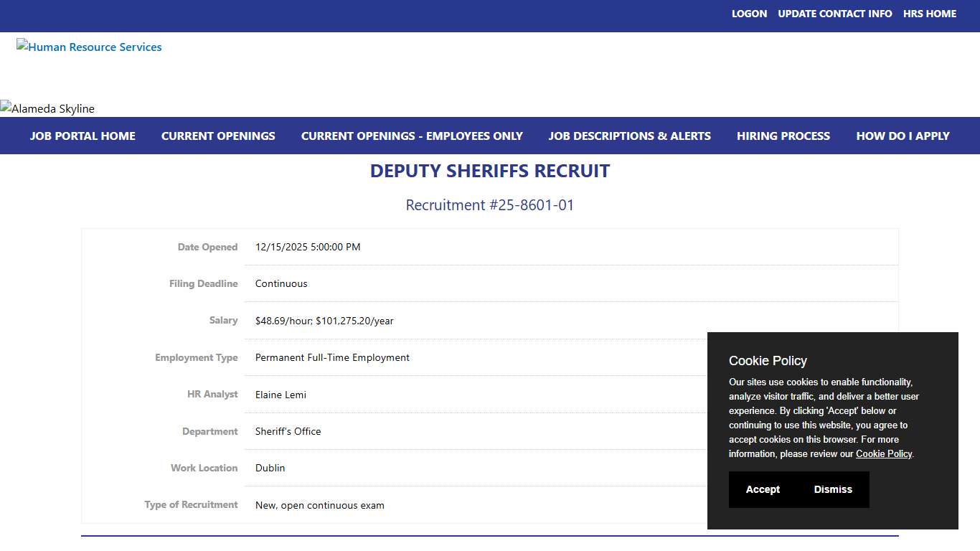This screenshot has width=980, height=551.
Task: Open the underlined Cookie Policy link
Action: pyautogui.click(x=883, y=453)
